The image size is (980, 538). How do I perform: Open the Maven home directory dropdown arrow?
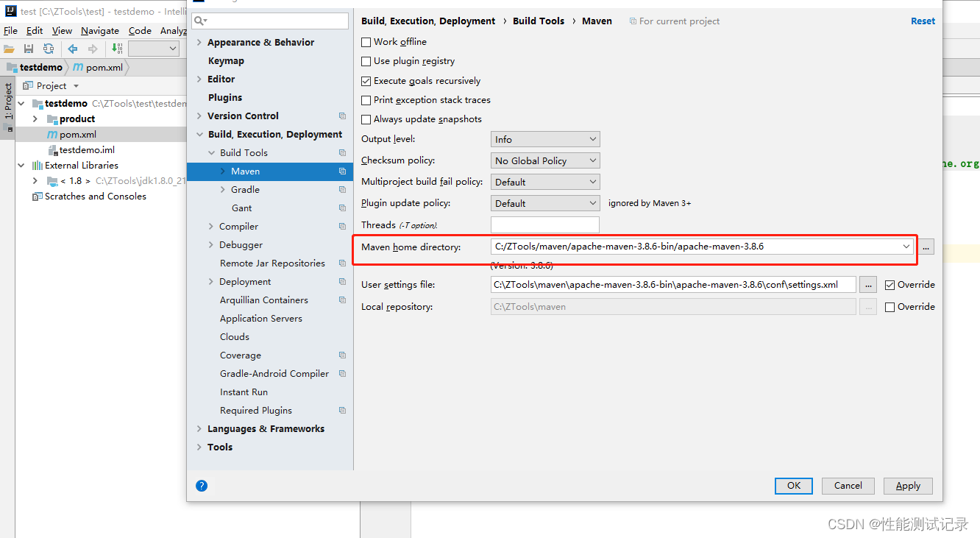coord(906,247)
